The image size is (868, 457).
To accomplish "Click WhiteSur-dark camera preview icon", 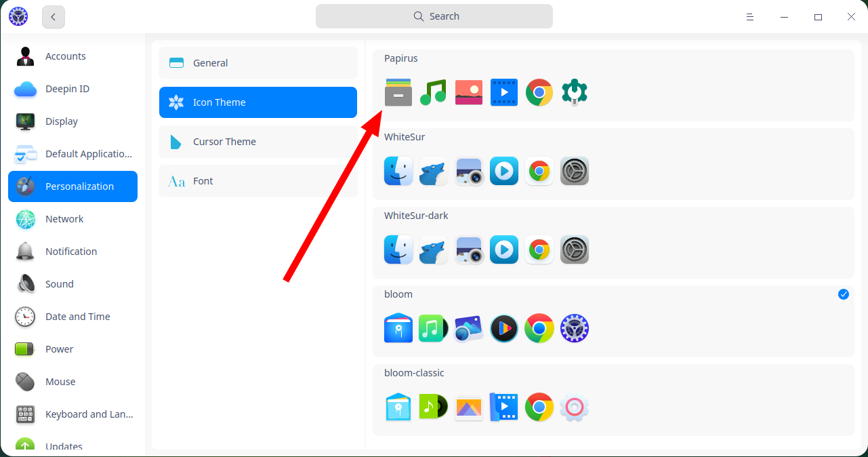I will point(469,250).
